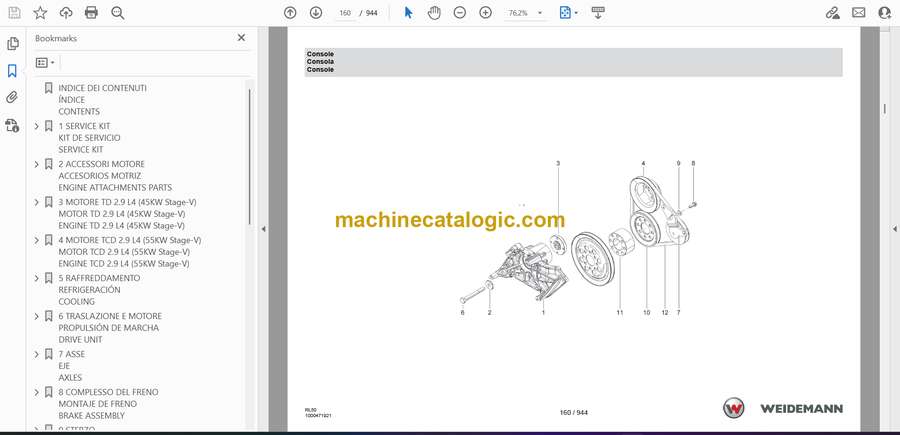Zoom out with the minus icon
Image resolution: width=900 pixels, height=435 pixels.
click(x=460, y=13)
